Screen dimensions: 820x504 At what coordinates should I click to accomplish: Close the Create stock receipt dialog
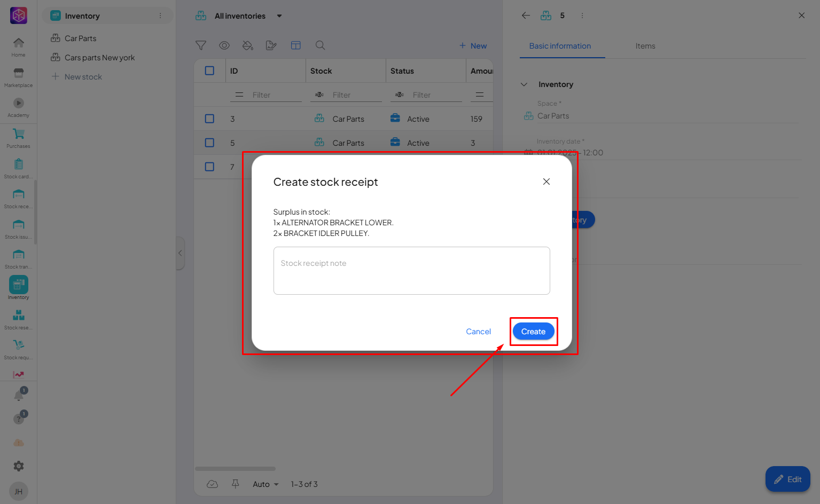pos(546,182)
